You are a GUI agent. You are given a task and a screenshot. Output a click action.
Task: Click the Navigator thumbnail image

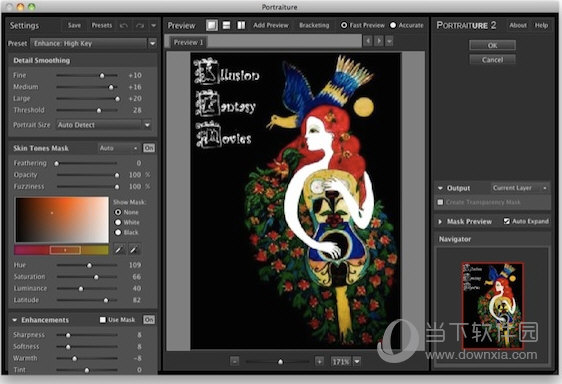(493, 305)
